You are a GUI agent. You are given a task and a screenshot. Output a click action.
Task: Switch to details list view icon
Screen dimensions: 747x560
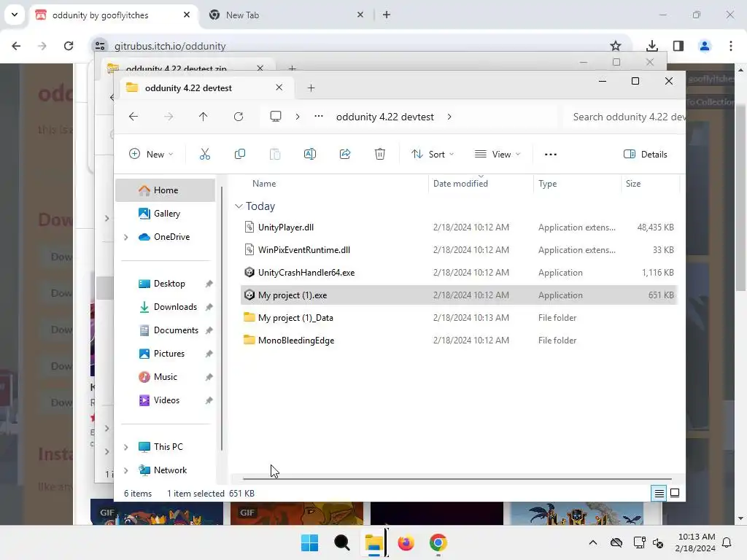(659, 494)
